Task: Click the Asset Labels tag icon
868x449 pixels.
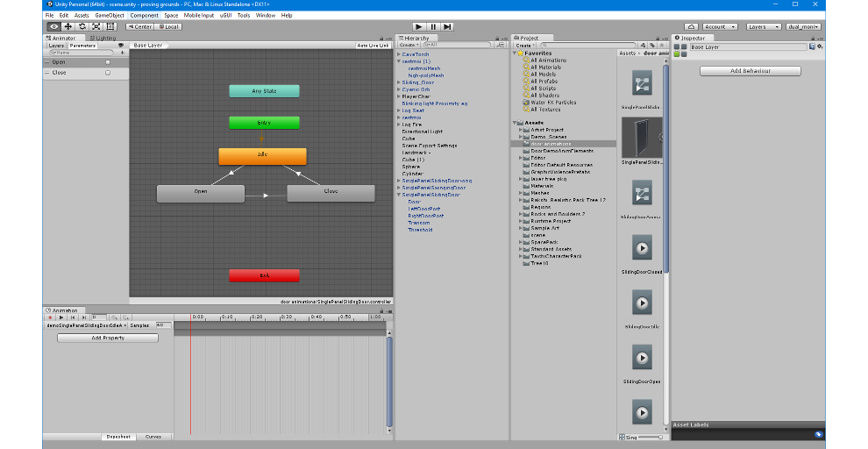Action: (x=819, y=435)
